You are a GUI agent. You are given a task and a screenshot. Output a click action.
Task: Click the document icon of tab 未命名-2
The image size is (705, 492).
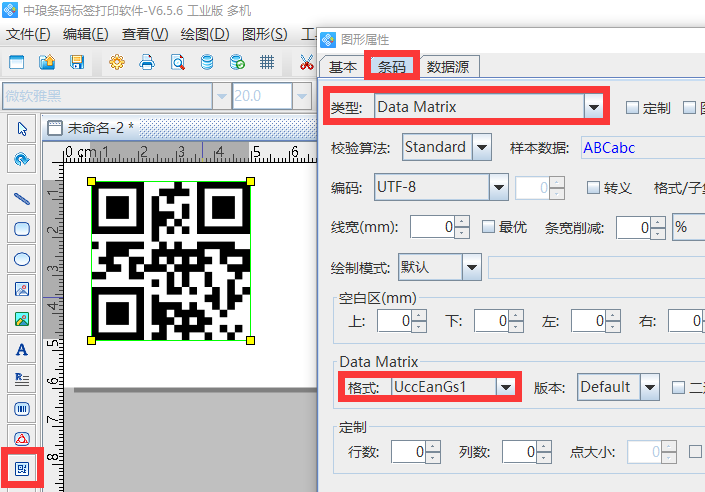pyautogui.click(x=55, y=128)
